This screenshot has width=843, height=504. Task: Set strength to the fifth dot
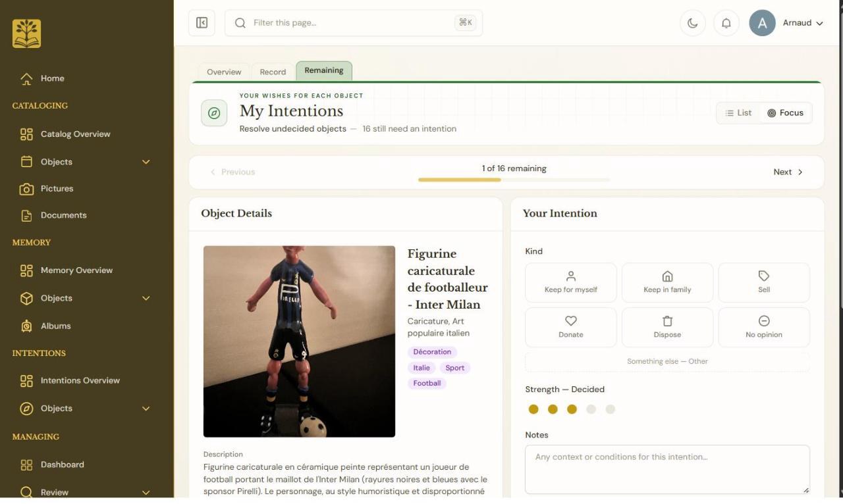(611, 409)
